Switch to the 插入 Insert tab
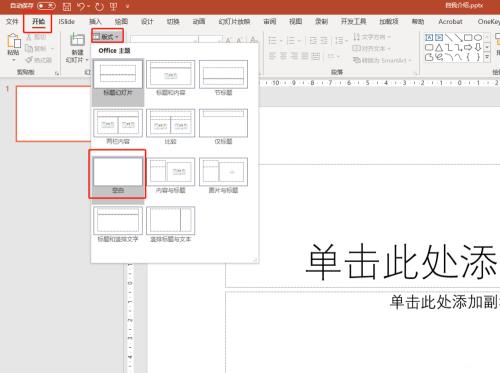The height and width of the screenshot is (373, 500). 95,22
